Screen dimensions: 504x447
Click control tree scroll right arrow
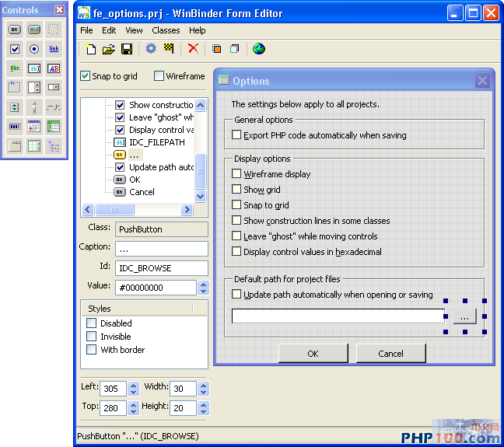click(x=187, y=210)
